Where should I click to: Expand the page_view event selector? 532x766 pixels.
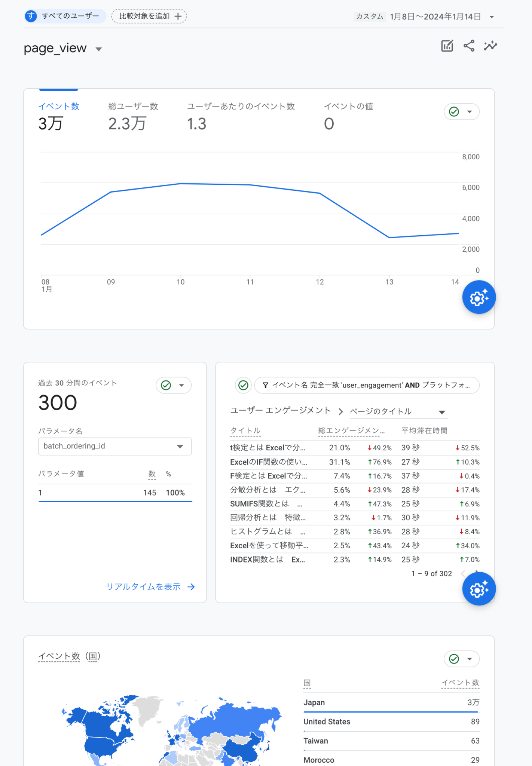tap(99, 49)
